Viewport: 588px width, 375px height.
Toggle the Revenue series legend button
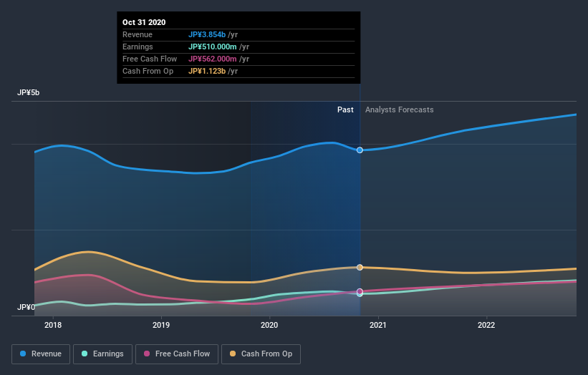click(41, 354)
